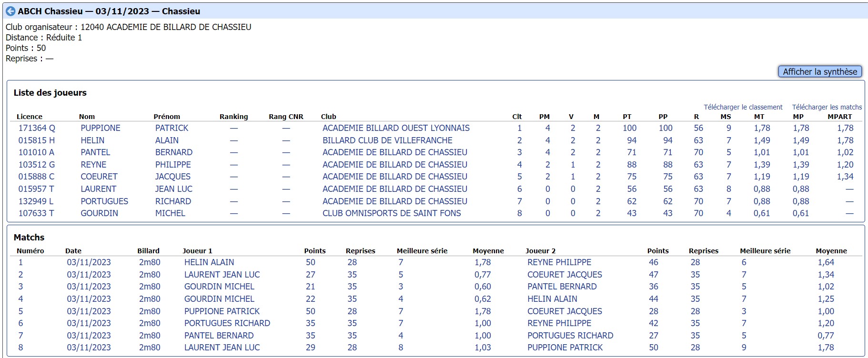Select licence 171364 Q

pos(37,128)
